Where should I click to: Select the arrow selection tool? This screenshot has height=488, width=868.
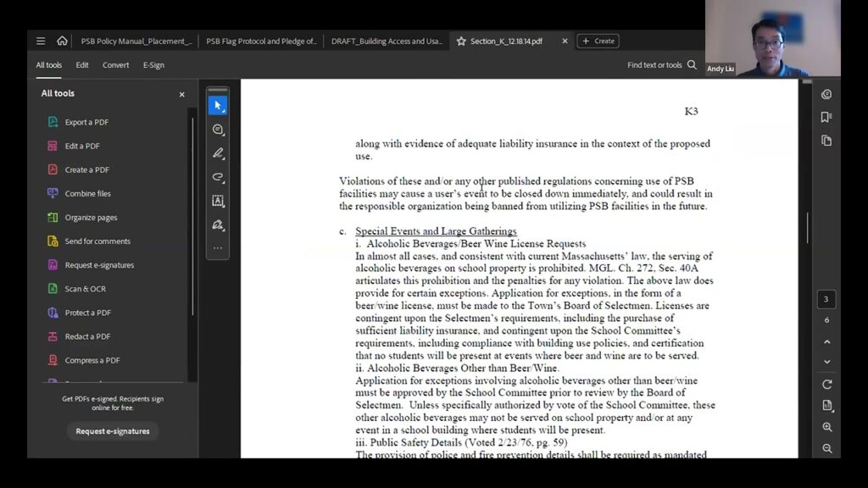(218, 106)
